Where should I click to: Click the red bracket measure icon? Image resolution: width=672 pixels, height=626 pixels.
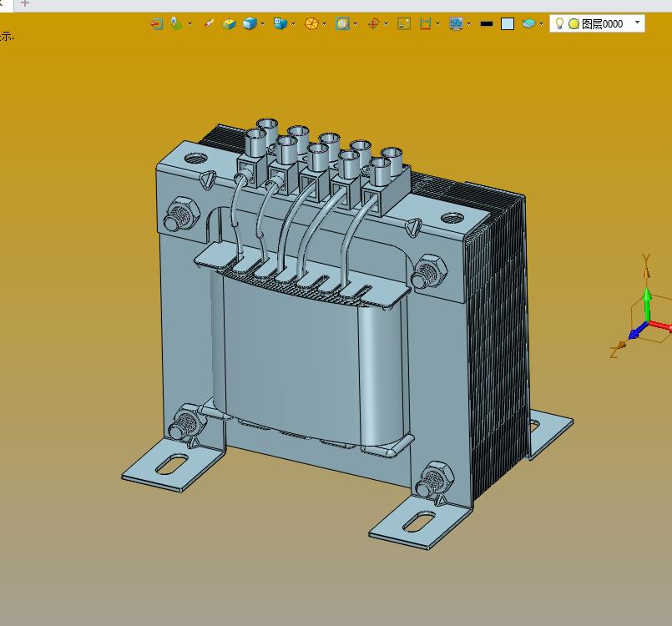coord(425,23)
